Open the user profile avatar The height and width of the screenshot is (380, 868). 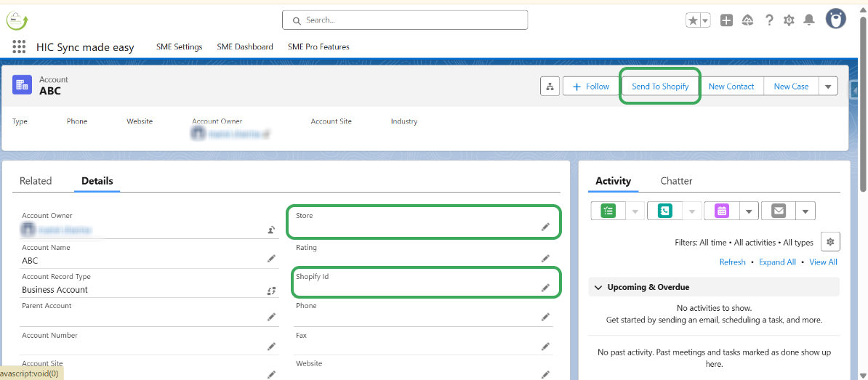pos(836,19)
